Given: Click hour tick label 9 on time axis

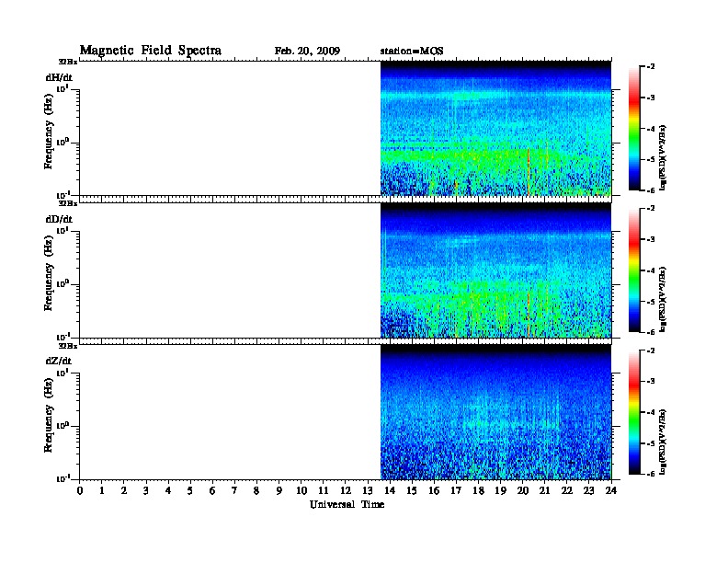Looking at the screenshot, I should (x=279, y=491).
